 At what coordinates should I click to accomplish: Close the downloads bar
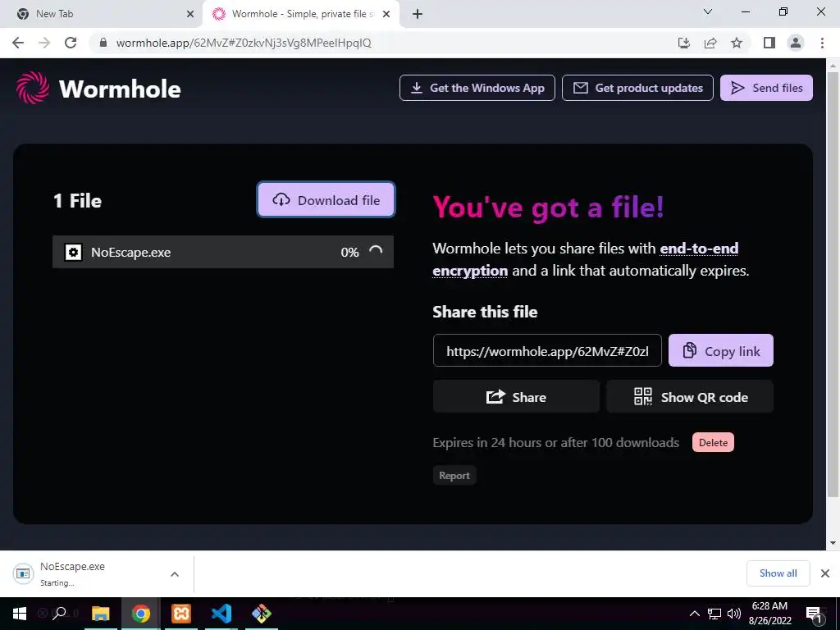[825, 573]
